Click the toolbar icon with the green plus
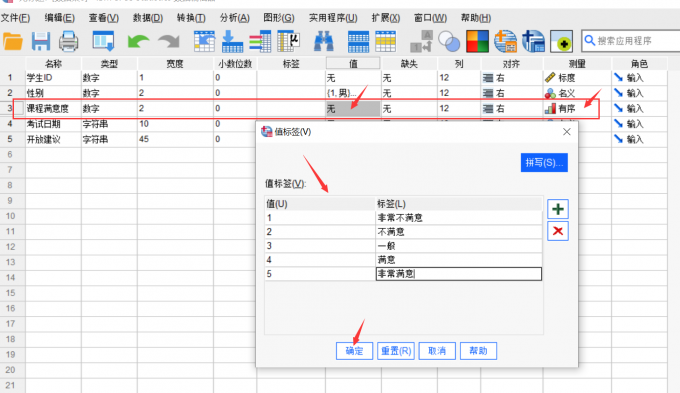This screenshot has width=680, height=393. [x=562, y=42]
